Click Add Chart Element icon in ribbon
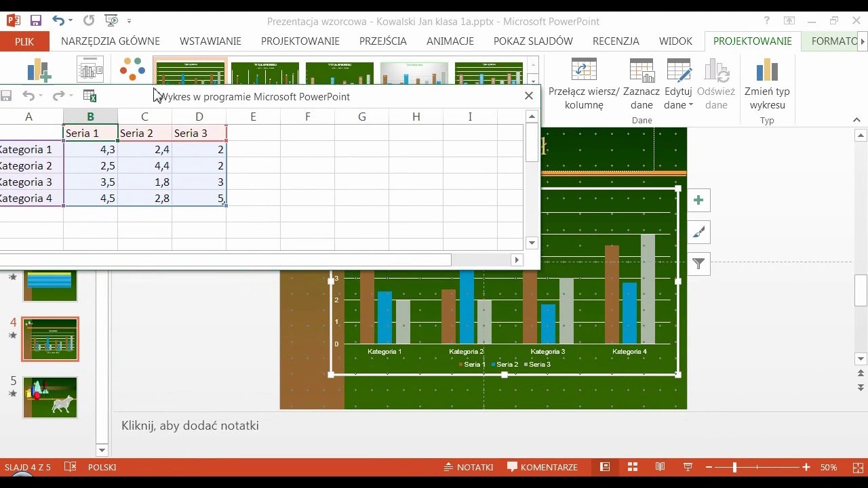 (39, 70)
